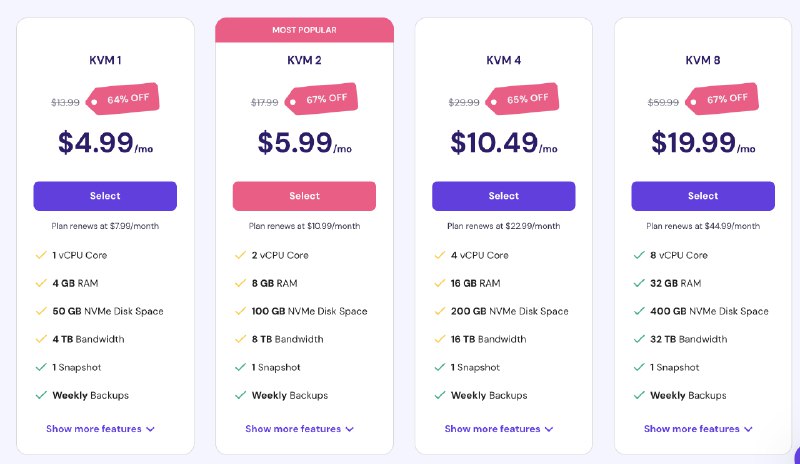Screen dimensions: 800x464
Task: Select the KVM 8 plan
Action: [x=703, y=196]
